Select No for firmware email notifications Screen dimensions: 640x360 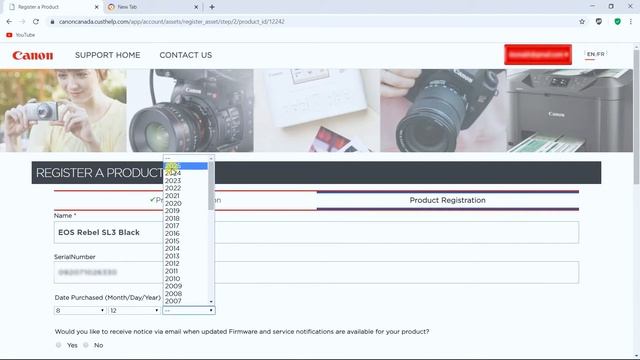pyautogui.click(x=86, y=345)
